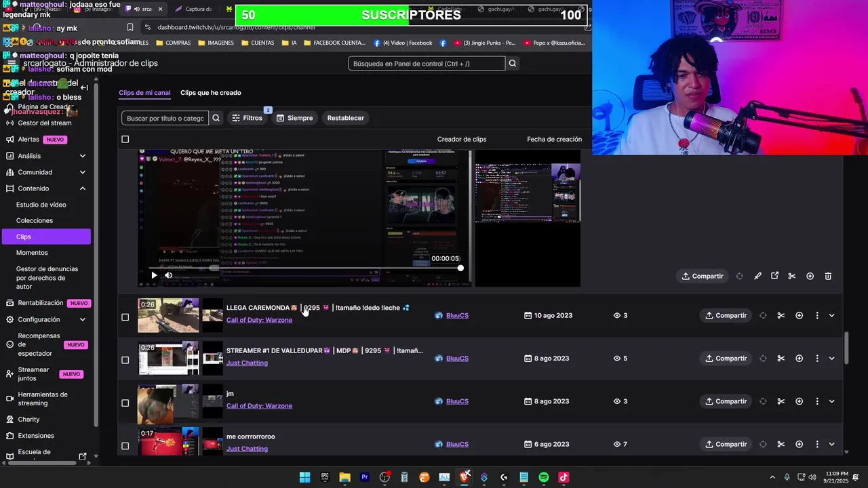Open expanded clip in new window icon
The width and height of the screenshot is (868, 488).
[x=774, y=276]
